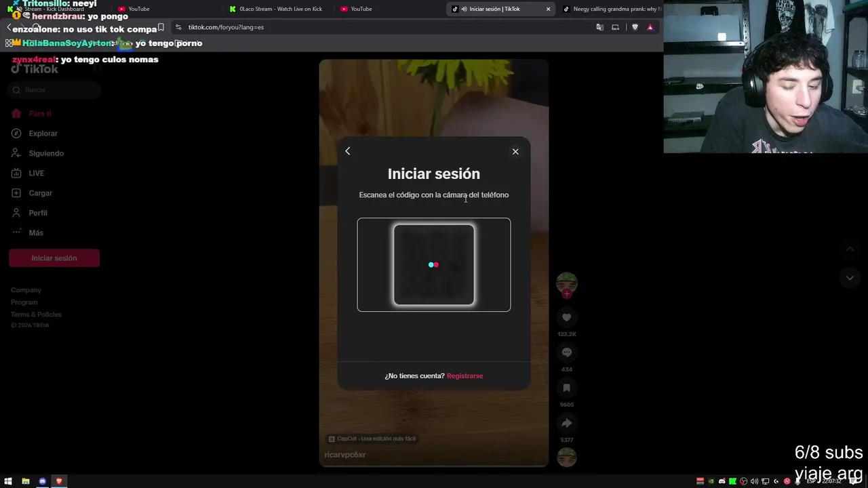Open LIVE in TikTok sidebar
Viewport: 868px width, 488px height.
(37, 173)
